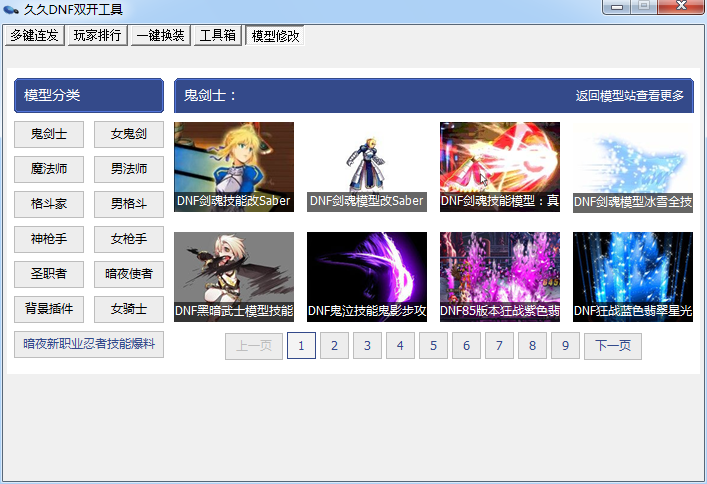Choose the 女鬼剑 category button
This screenshot has height=484, width=707.
tap(129, 134)
